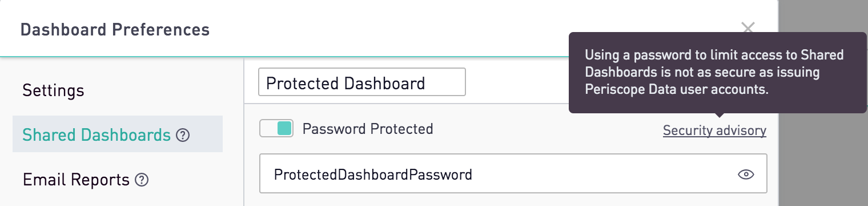Open help icon beside Shared Dashboards
The height and width of the screenshot is (206, 868).
(183, 136)
